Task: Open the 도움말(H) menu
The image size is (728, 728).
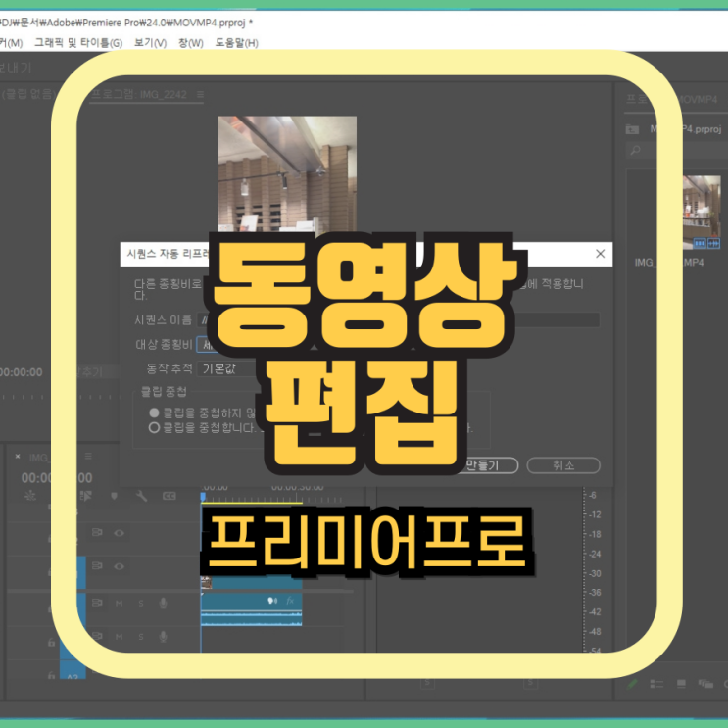Action: coord(236,43)
